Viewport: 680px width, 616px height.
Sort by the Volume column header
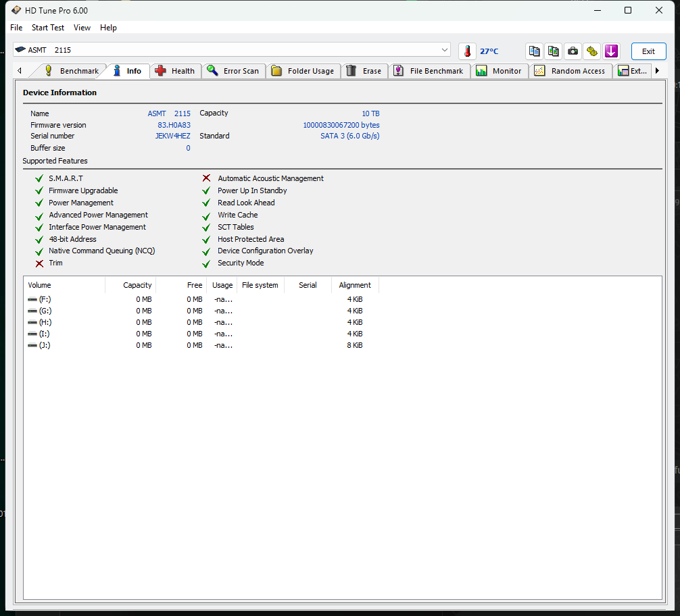[x=64, y=285]
